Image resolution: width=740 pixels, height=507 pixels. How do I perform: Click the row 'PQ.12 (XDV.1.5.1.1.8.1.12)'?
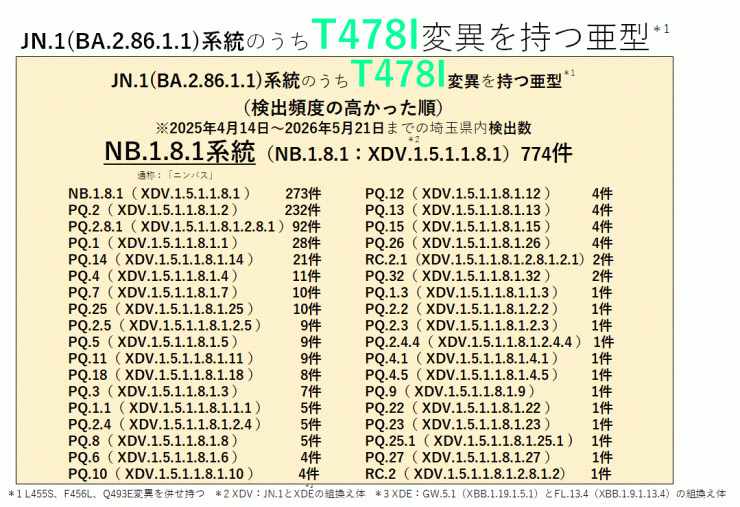tap(488, 194)
